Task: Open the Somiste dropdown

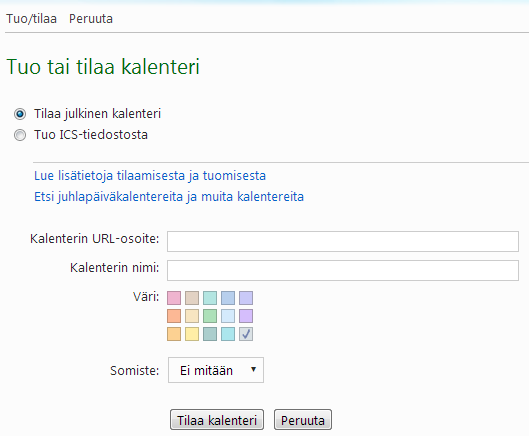Action: (216, 370)
